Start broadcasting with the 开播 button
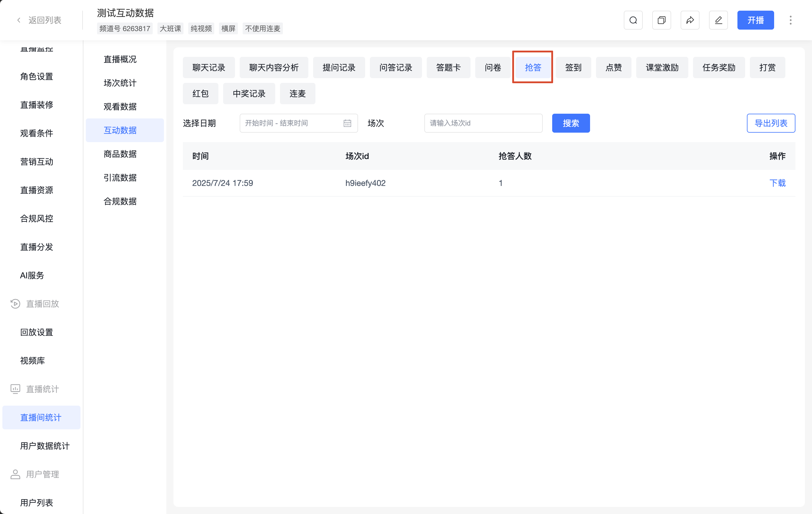 coord(755,20)
